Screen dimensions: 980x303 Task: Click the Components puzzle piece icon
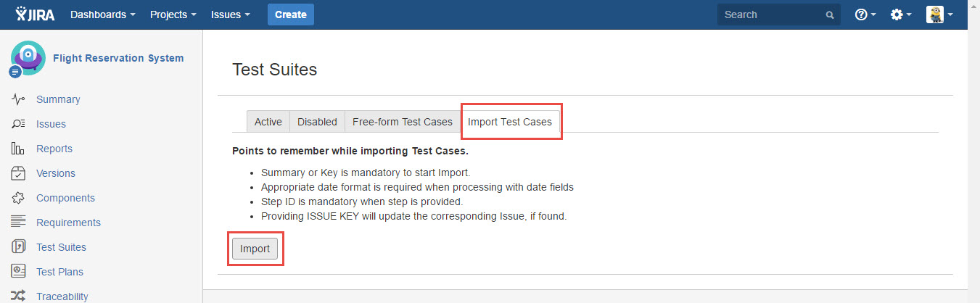tap(19, 198)
